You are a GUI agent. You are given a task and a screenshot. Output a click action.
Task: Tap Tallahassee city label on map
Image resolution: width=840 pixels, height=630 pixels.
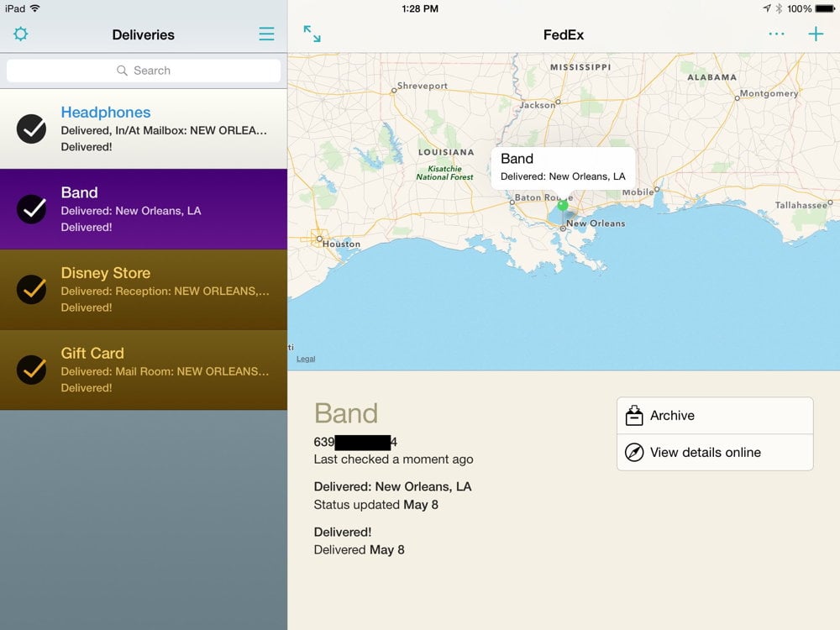tap(801, 205)
